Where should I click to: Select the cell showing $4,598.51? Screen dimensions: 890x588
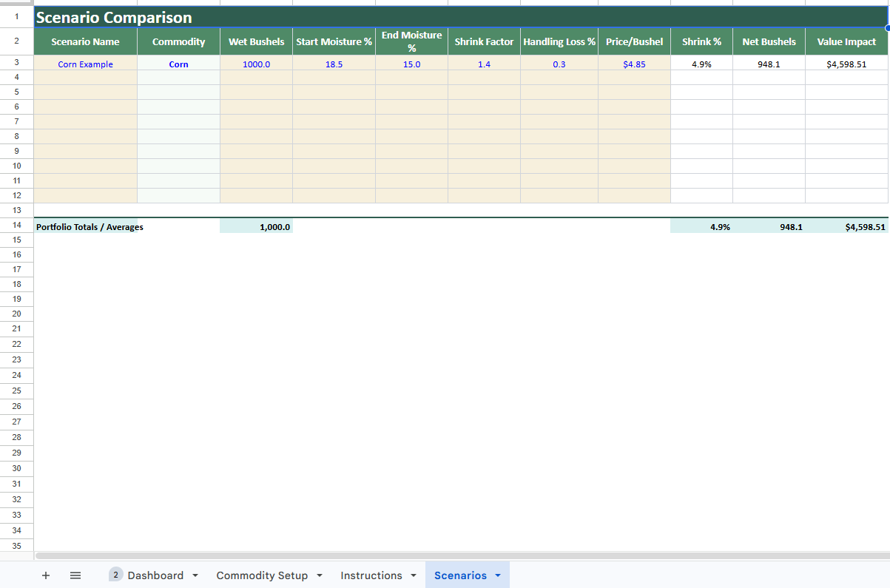click(847, 64)
